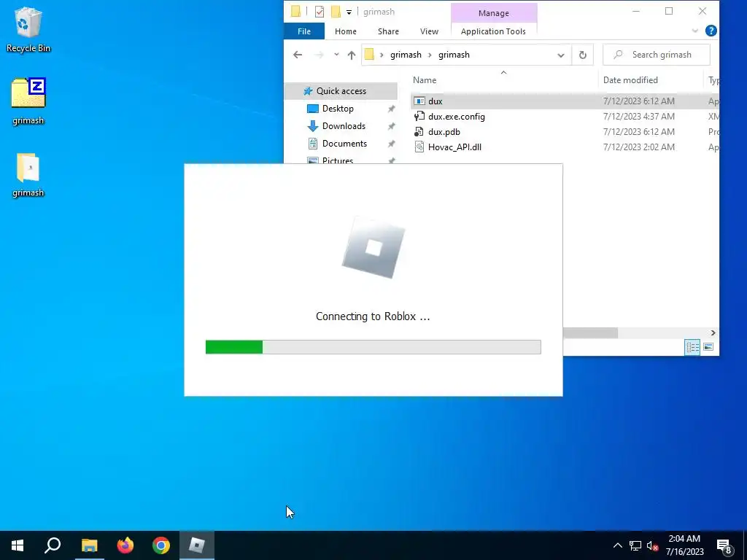
Task: Go back with Explorer back arrow
Action: [x=298, y=55]
